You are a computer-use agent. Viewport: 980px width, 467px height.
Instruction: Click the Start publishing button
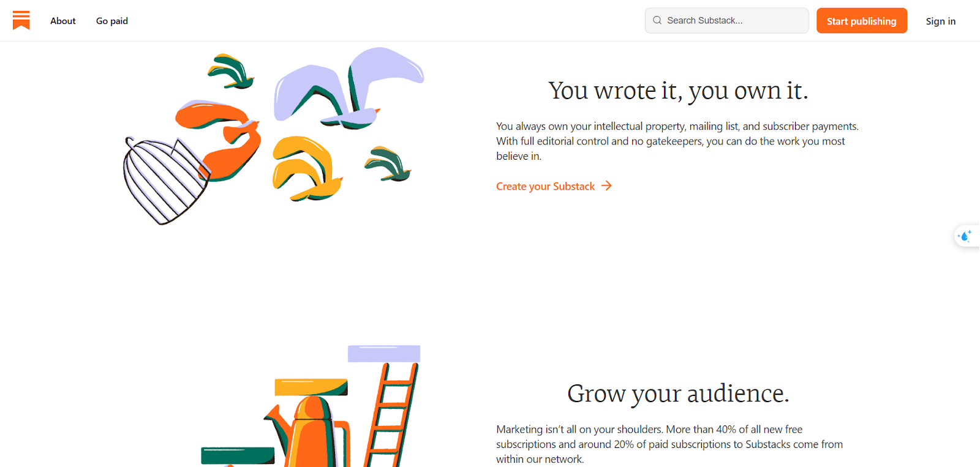coord(862,21)
